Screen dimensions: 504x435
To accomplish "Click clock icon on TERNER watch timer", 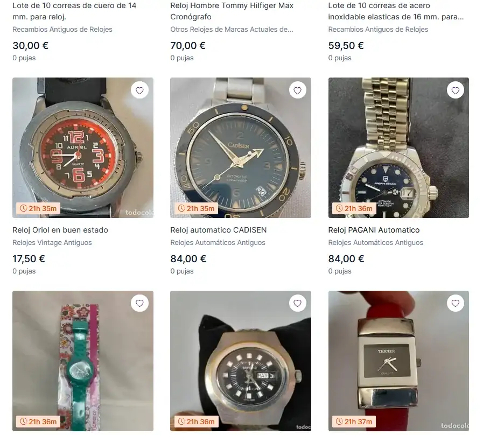I will tap(339, 422).
